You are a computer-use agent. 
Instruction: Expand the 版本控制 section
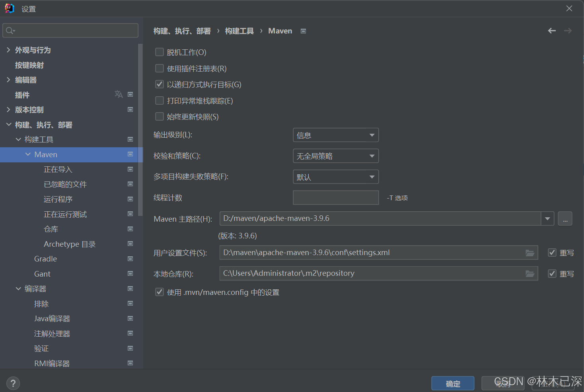point(8,109)
